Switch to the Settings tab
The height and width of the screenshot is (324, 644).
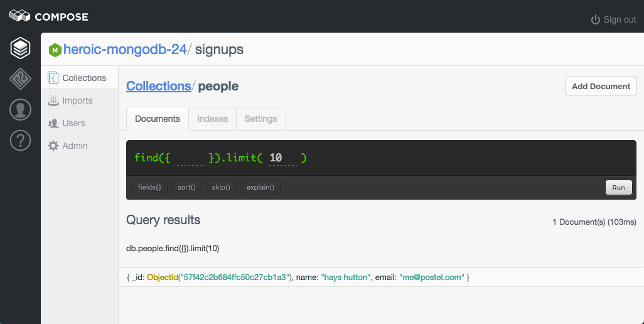coord(260,119)
